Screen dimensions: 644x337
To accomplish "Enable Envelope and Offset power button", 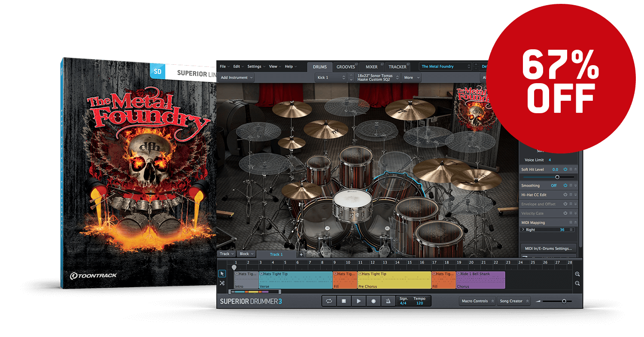I will (x=565, y=204).
